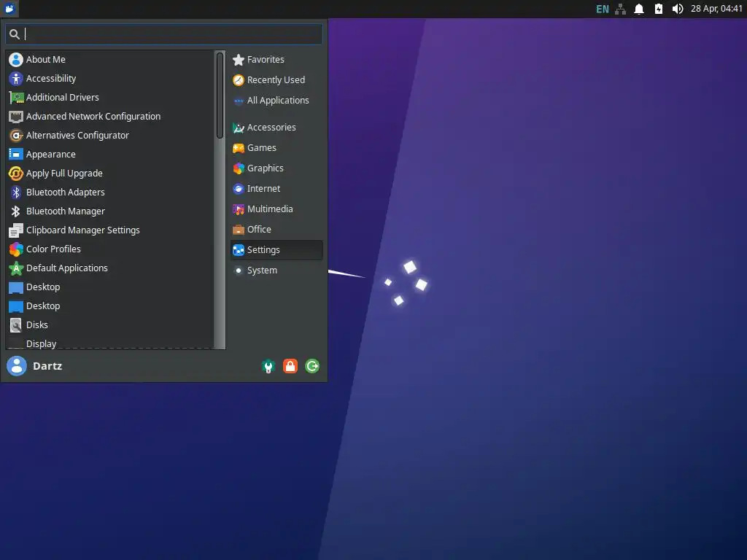Click the green log out icon
The height and width of the screenshot is (560, 747).
(x=312, y=366)
